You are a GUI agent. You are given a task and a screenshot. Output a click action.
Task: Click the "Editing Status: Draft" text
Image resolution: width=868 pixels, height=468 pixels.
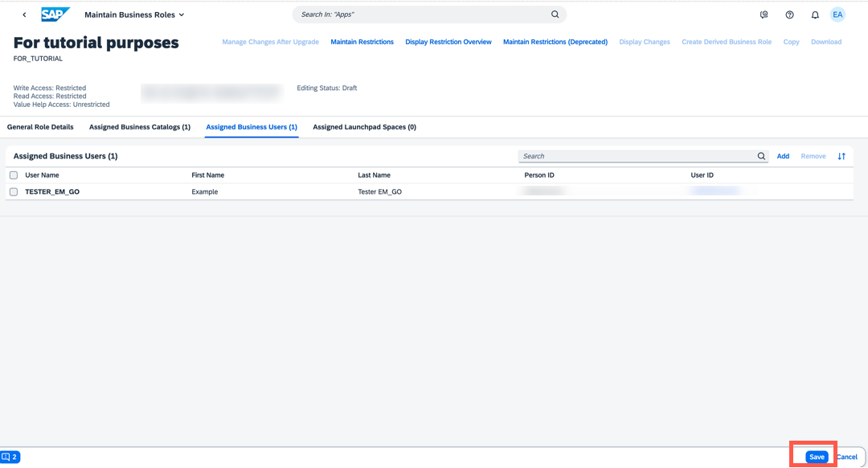coord(326,88)
